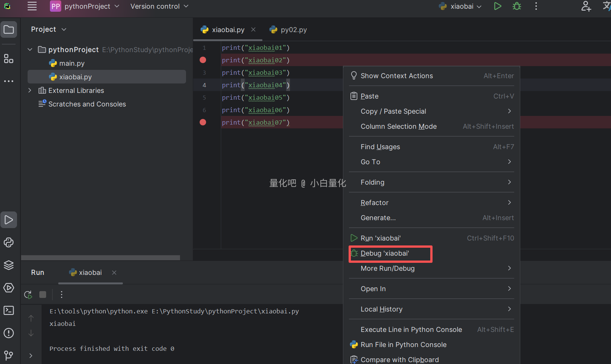Screen dimensions: 611x364
Task: Remove the breakpoint on line 2
Action: click(x=203, y=60)
